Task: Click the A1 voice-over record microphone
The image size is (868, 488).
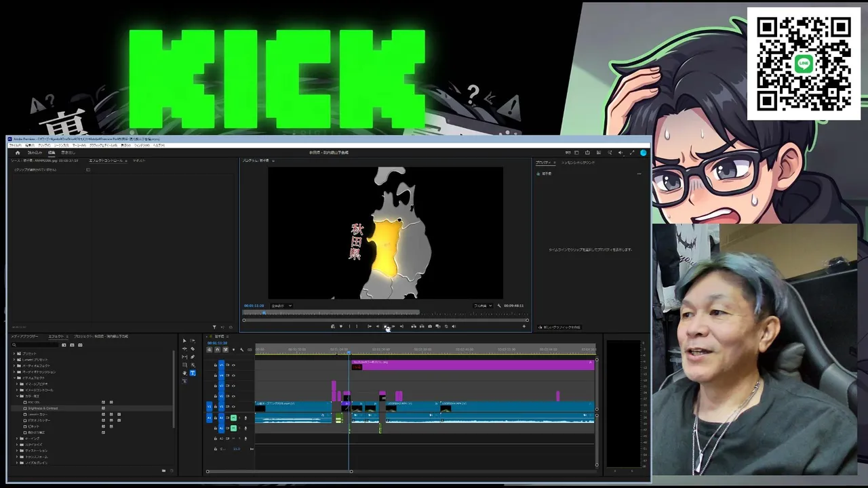Action: [245, 418]
